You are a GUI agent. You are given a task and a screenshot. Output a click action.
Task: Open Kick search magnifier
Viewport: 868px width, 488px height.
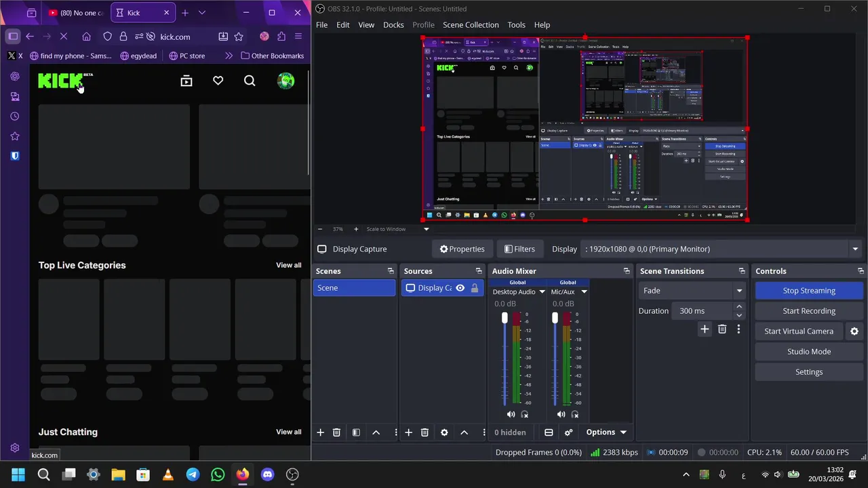[x=250, y=81]
